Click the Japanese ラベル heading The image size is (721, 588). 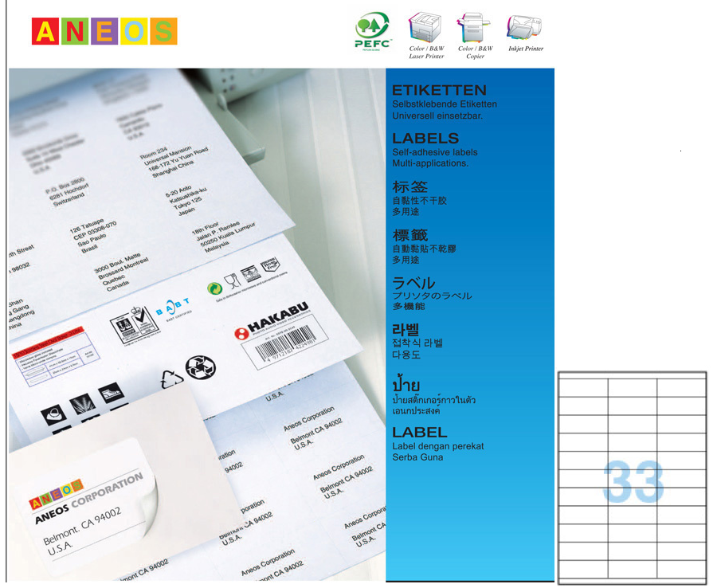click(413, 283)
